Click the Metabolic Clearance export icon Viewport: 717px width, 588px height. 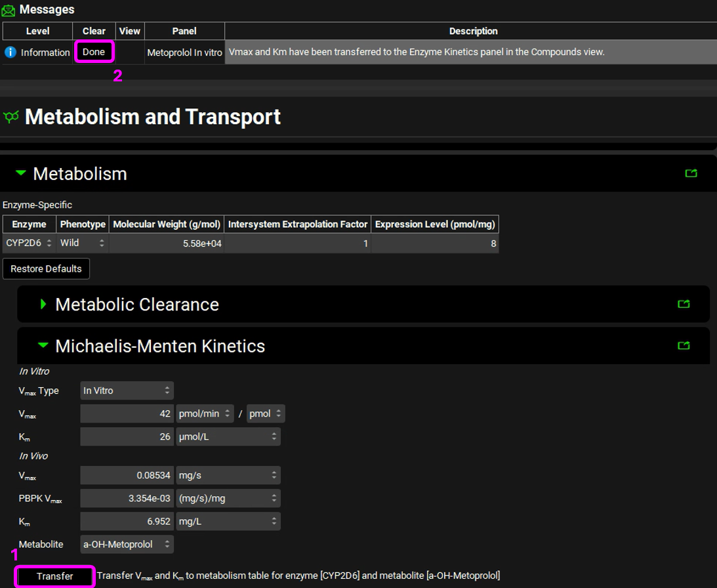coord(684,304)
